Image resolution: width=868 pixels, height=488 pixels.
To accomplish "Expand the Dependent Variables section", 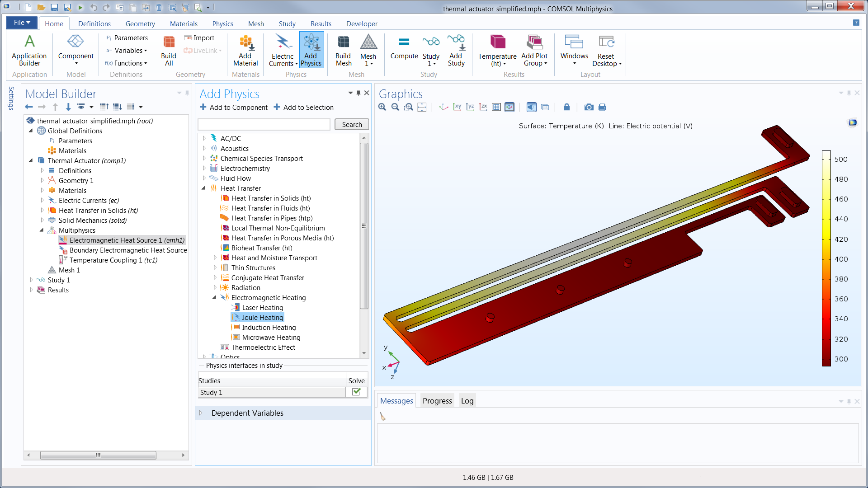I will pyautogui.click(x=201, y=413).
